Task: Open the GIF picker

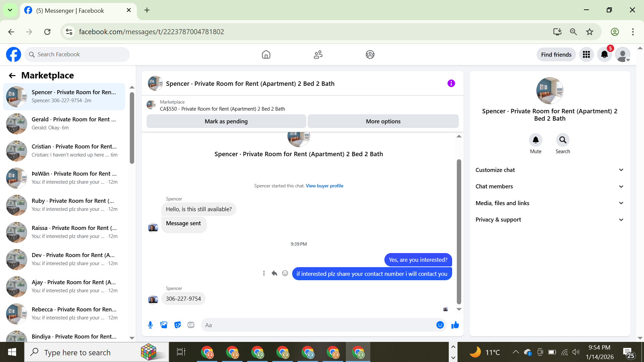Action: click(x=191, y=325)
